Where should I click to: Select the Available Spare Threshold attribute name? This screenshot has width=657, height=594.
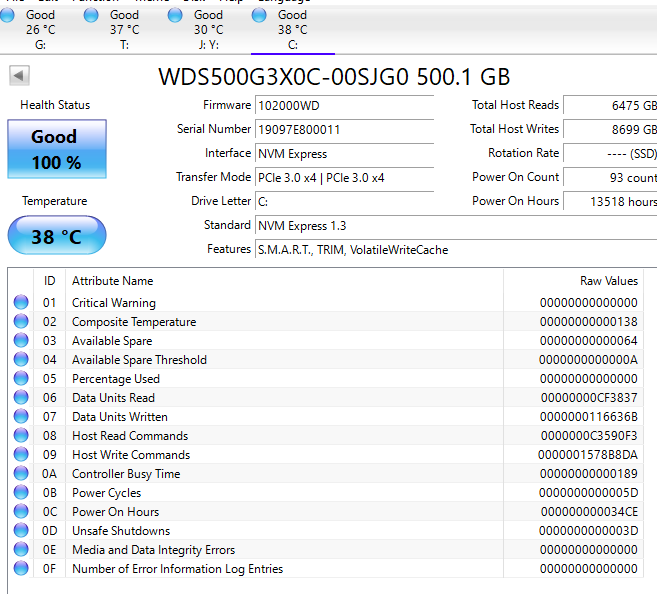click(x=139, y=359)
